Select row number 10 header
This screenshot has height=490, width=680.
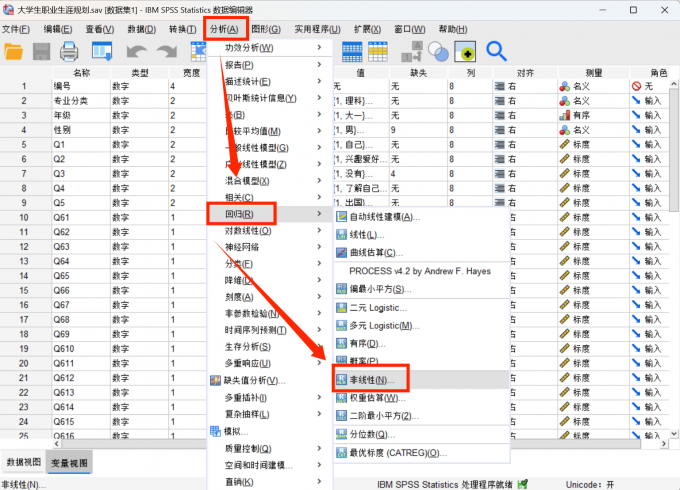tap(23, 217)
